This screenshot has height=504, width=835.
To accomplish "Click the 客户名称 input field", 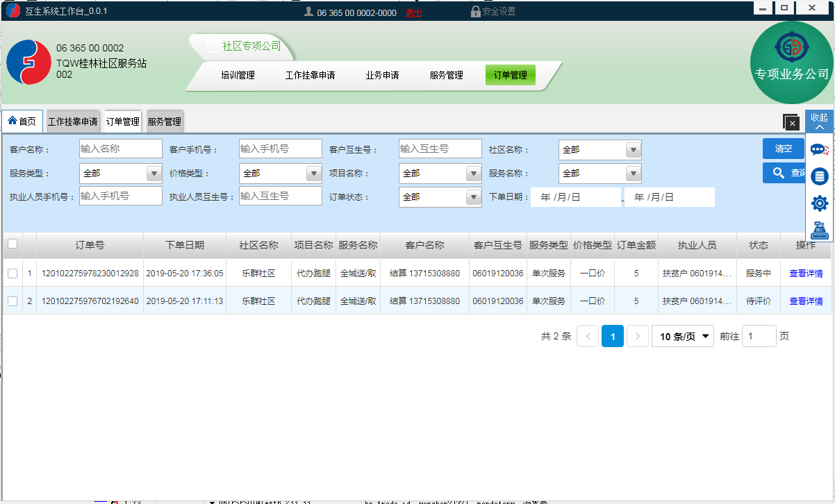I will pyautogui.click(x=120, y=149).
